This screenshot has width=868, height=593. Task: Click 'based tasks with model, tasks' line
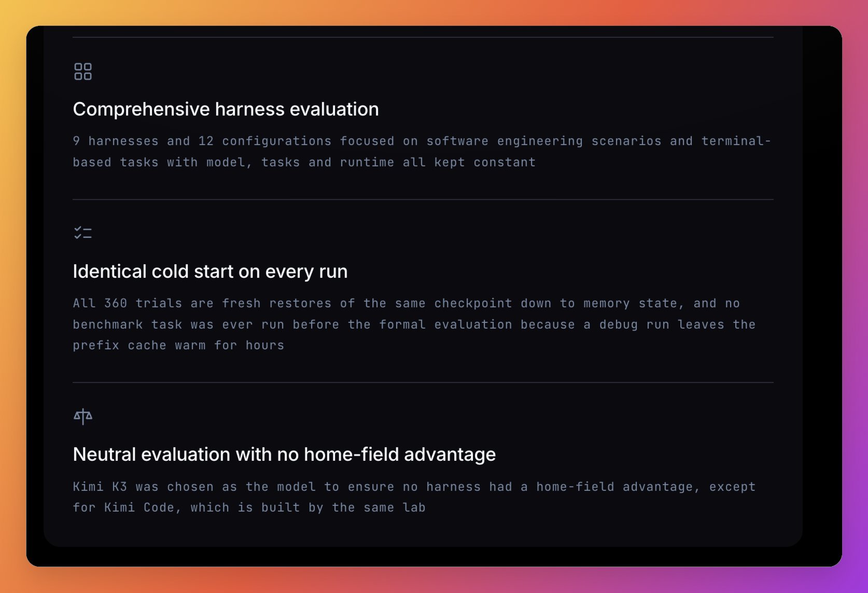pos(186,162)
